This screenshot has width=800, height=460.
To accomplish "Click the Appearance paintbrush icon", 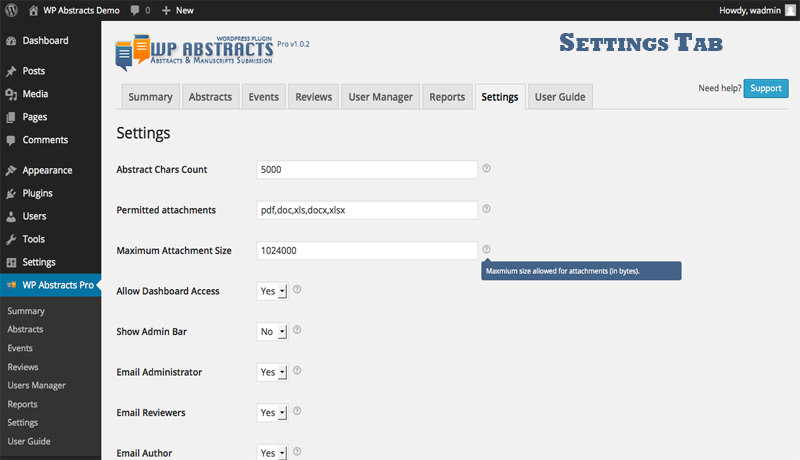I will coord(11,170).
